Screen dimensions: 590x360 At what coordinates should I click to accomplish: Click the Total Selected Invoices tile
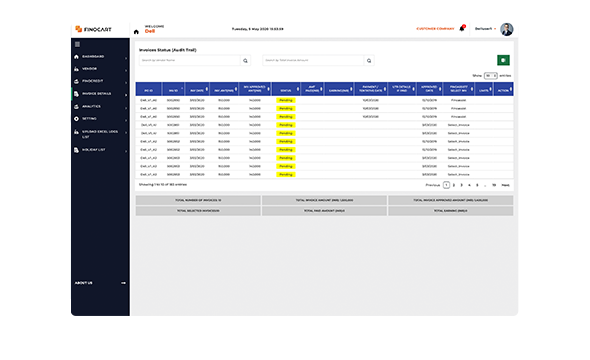198,211
